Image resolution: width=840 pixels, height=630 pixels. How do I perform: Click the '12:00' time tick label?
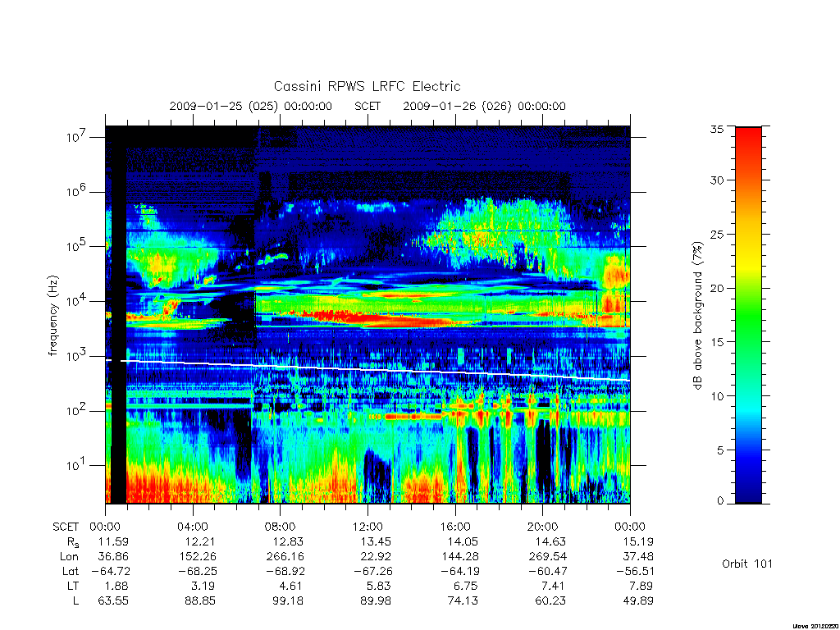[x=368, y=527]
